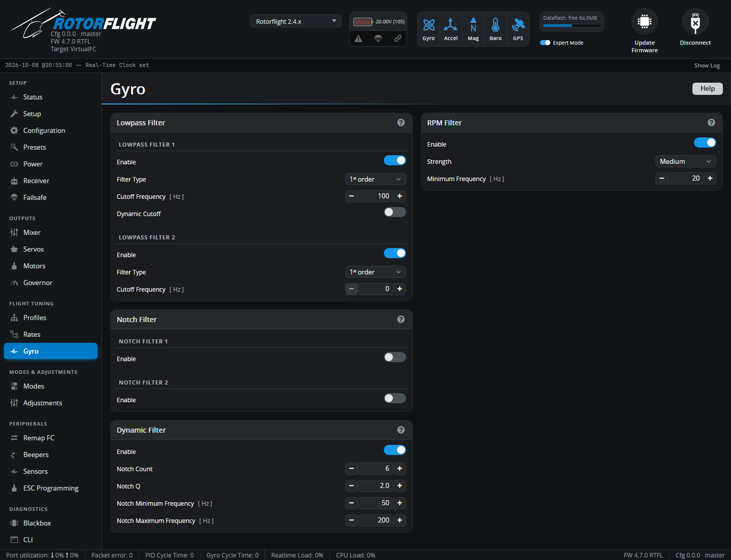Click the Baro sensor status icon

[x=495, y=25]
